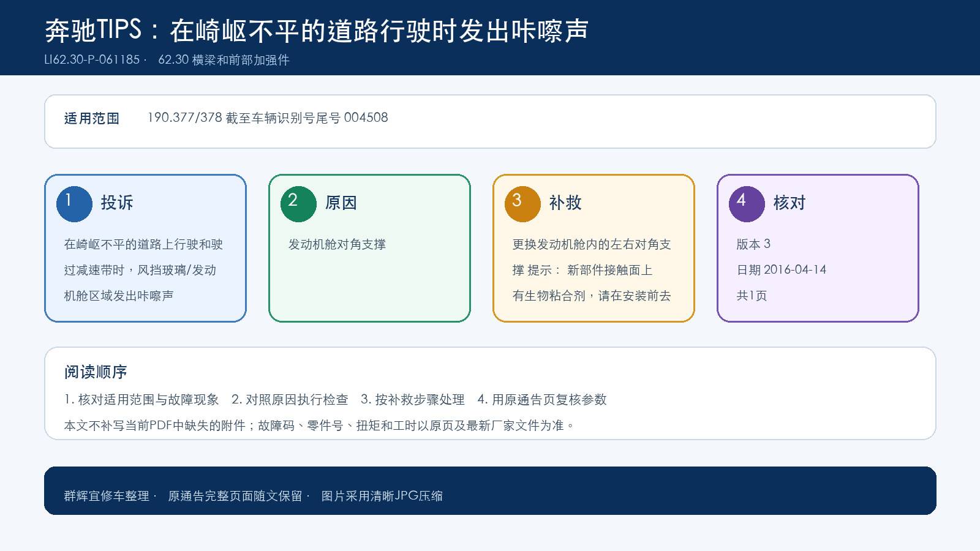Click step 1. 核对适用范围与故障现象
This screenshot has width=980, height=551.
(x=141, y=400)
